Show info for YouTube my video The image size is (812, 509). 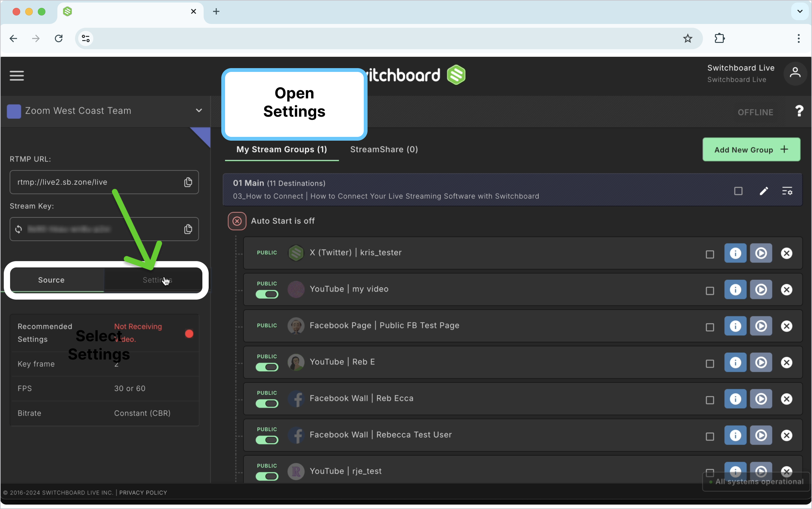735,290
